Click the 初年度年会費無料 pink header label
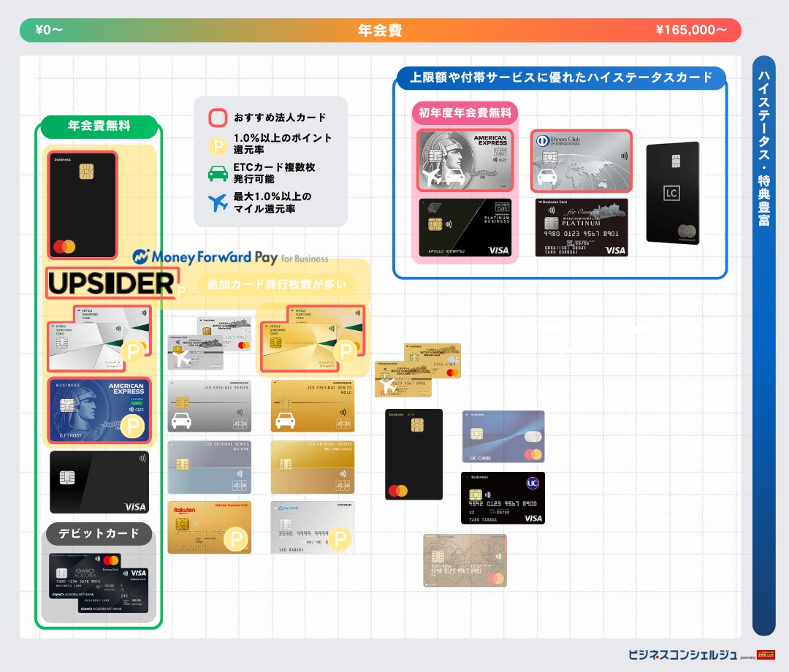 coord(465,112)
